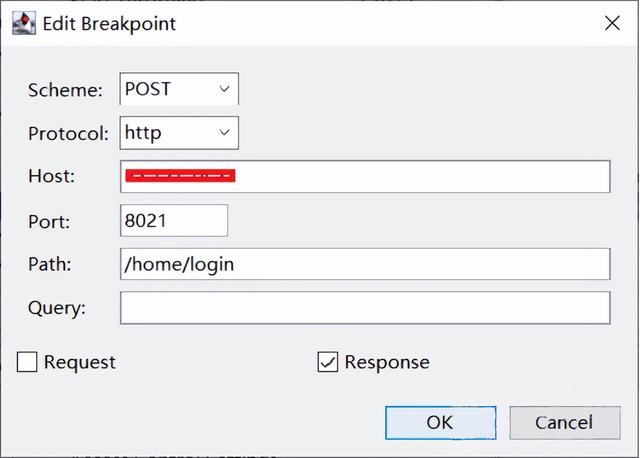
Task: Close the Edit Breakpoint dialog
Action: coord(612,23)
